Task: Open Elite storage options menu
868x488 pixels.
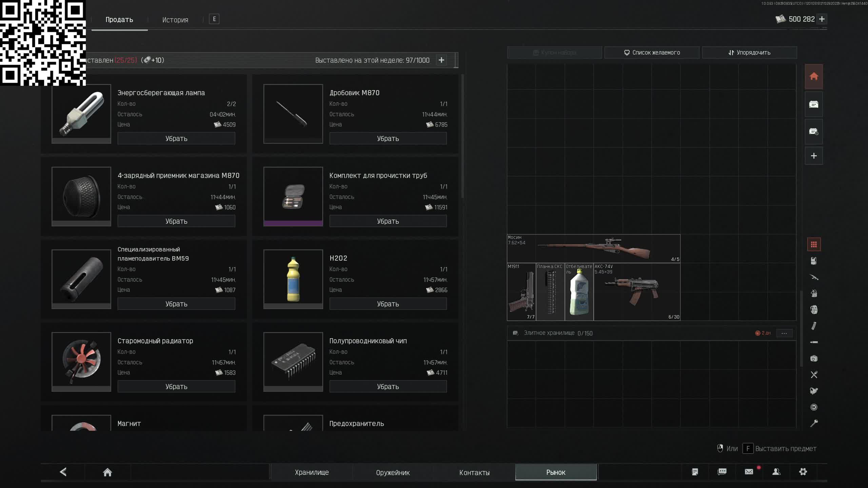Action: point(784,333)
